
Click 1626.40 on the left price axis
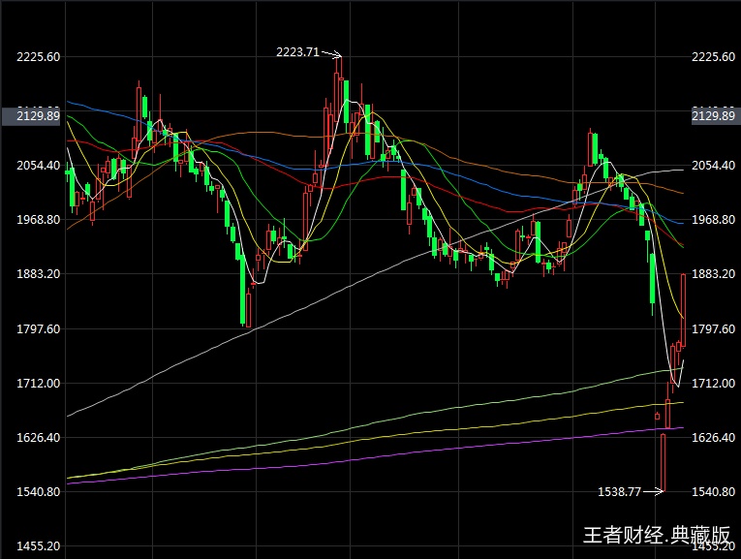coord(39,438)
